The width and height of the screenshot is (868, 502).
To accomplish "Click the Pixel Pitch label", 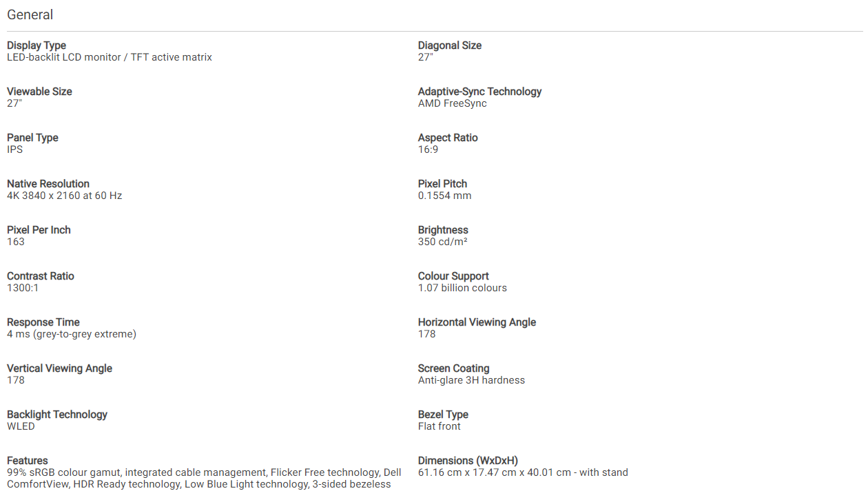I will tap(442, 184).
